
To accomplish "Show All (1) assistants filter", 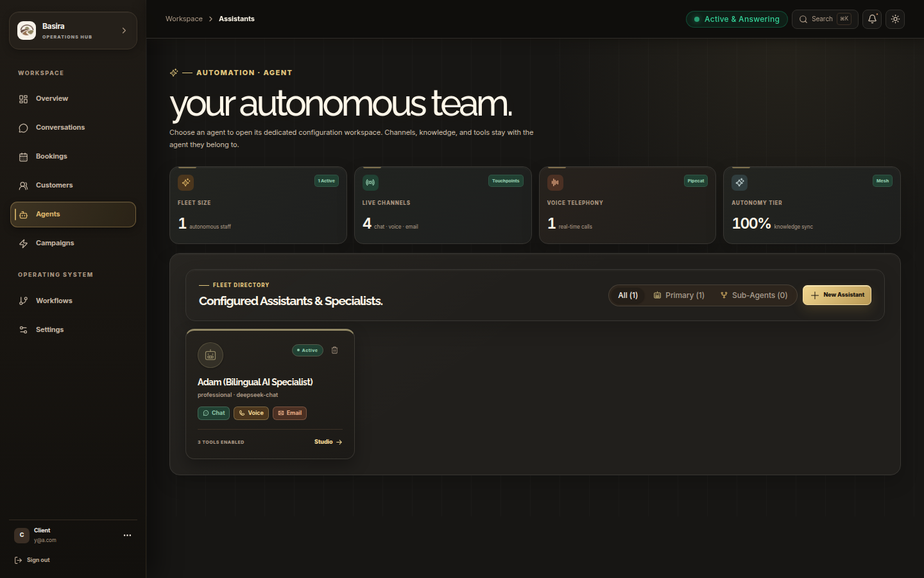I will coord(628,295).
